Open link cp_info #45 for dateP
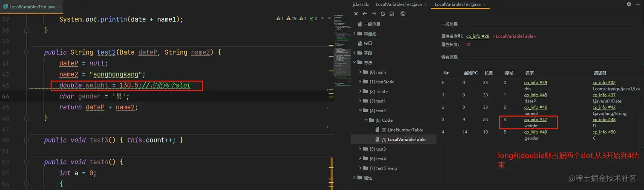 (x=535, y=95)
